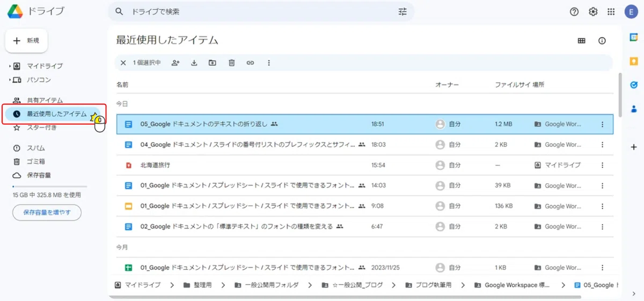Open マイドライブ location of 北海道旅行
Viewport: 644px width, 301px height.
(x=558, y=165)
